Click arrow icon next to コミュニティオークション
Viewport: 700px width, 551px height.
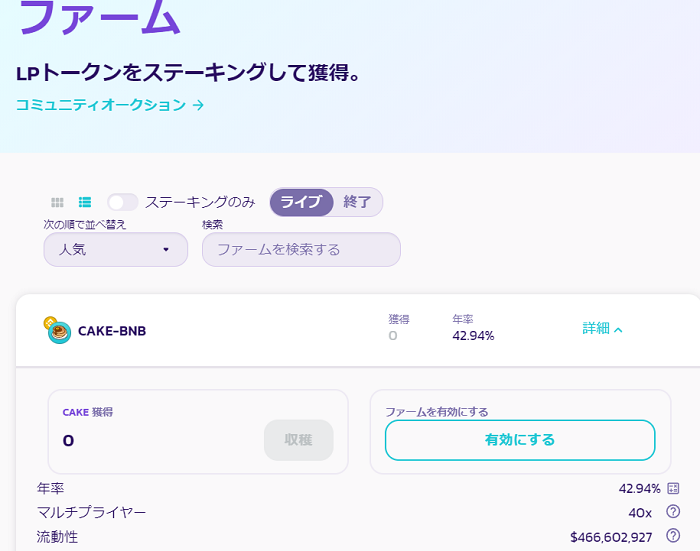(198, 105)
